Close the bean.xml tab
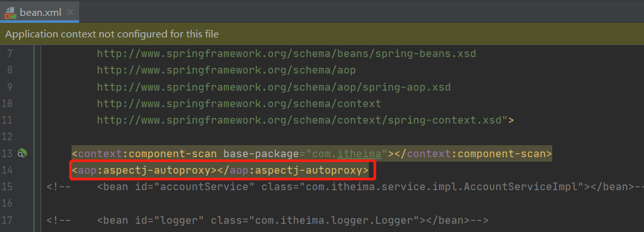 tap(70, 12)
